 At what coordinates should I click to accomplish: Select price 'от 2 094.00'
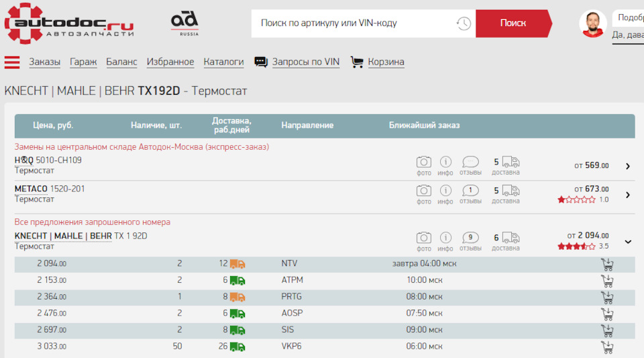click(x=588, y=236)
